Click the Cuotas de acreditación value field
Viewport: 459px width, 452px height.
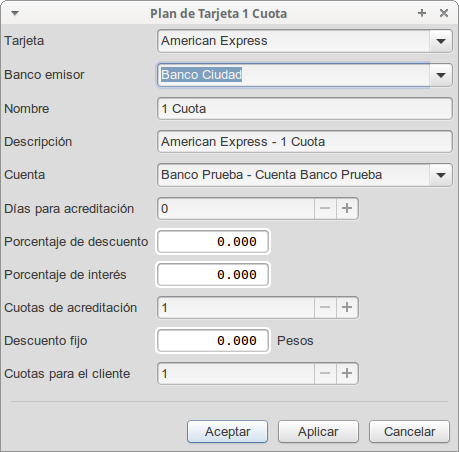236,308
